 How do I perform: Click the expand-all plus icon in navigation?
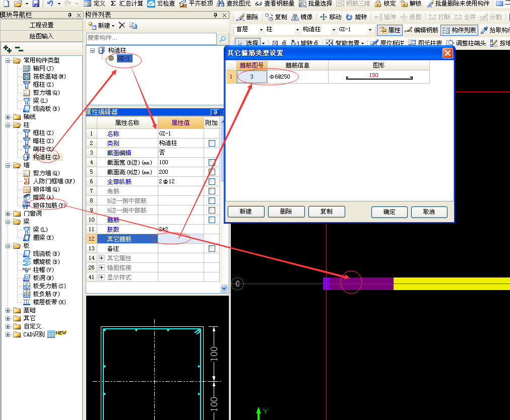[8, 49]
